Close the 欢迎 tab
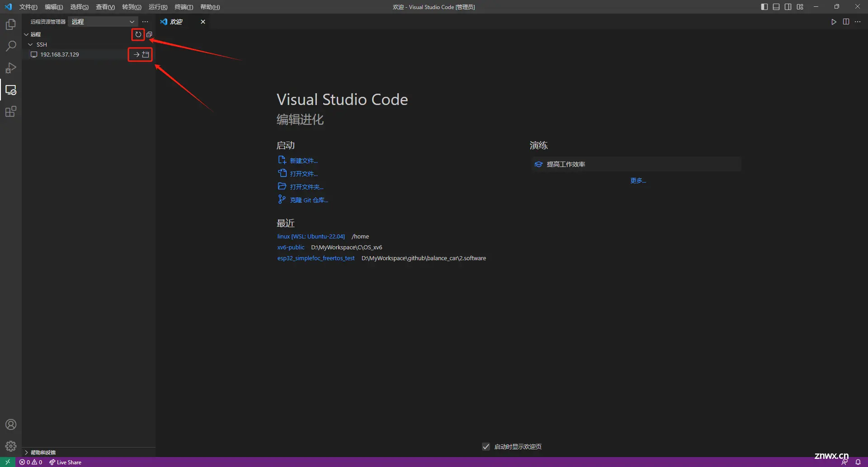 click(x=203, y=22)
